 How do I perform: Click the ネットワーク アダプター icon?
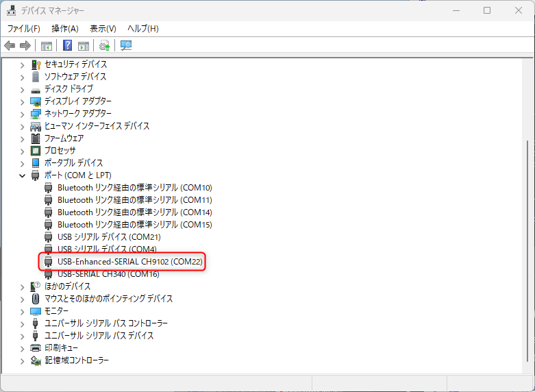pyautogui.click(x=36, y=114)
